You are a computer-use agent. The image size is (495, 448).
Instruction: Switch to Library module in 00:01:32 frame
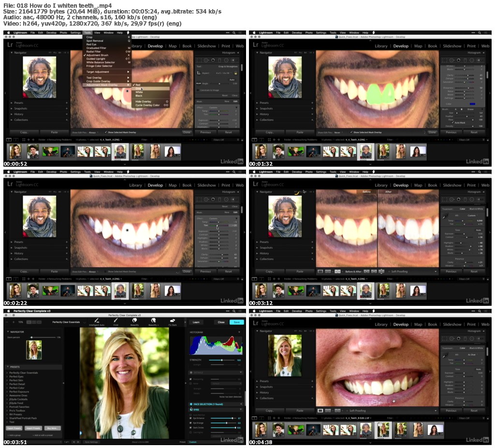tap(381, 46)
